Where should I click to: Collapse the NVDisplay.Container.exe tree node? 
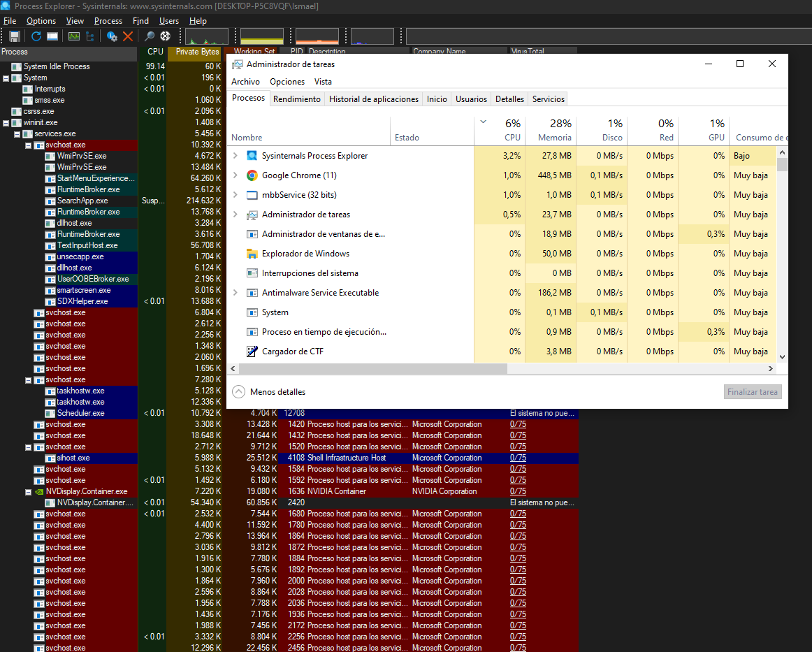point(28,492)
